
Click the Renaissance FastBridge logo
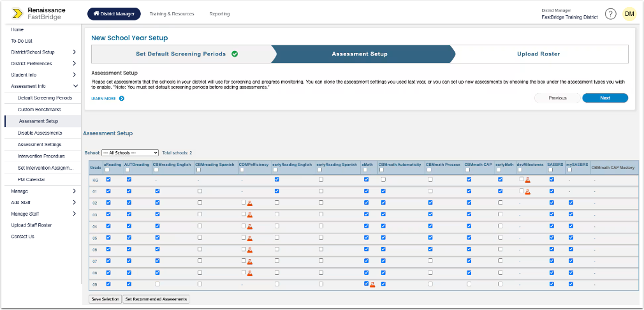point(39,13)
